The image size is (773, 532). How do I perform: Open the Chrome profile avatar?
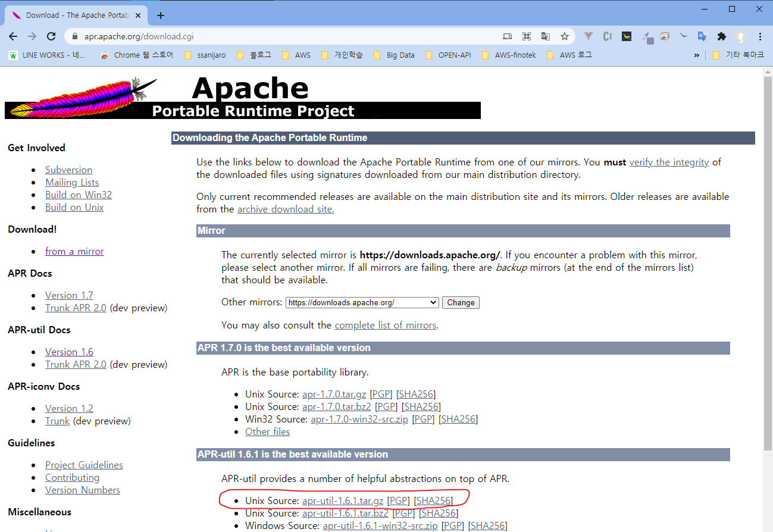coord(741,36)
